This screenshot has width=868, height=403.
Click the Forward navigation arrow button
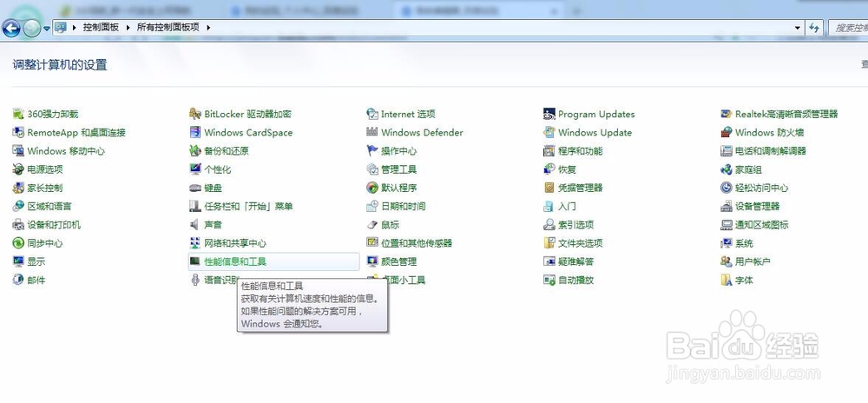click(31, 28)
